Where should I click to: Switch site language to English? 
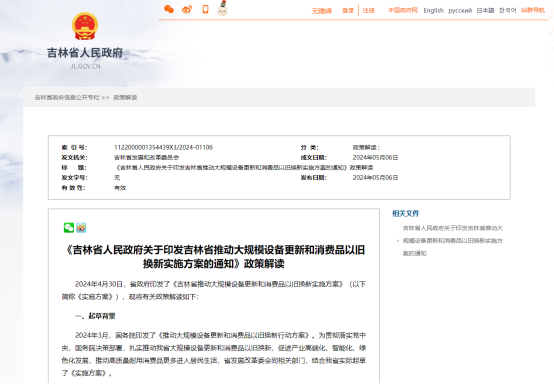coord(434,11)
